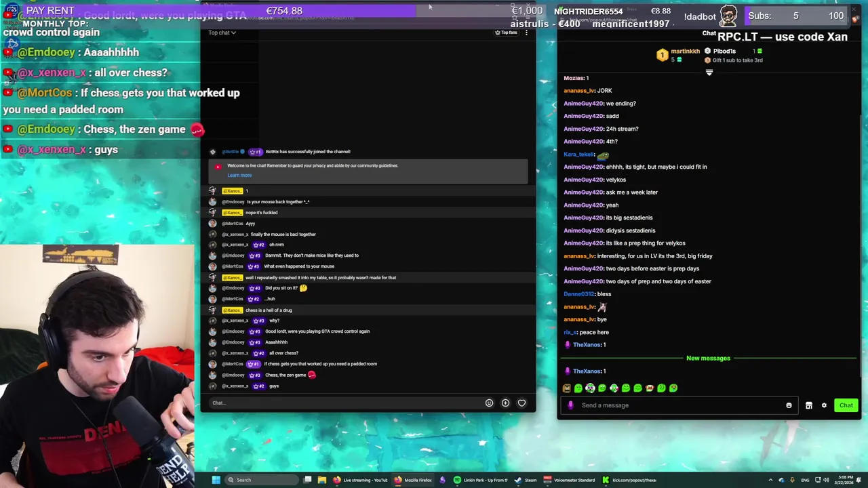Click the YouTube logo in the welcome notice

tap(218, 166)
